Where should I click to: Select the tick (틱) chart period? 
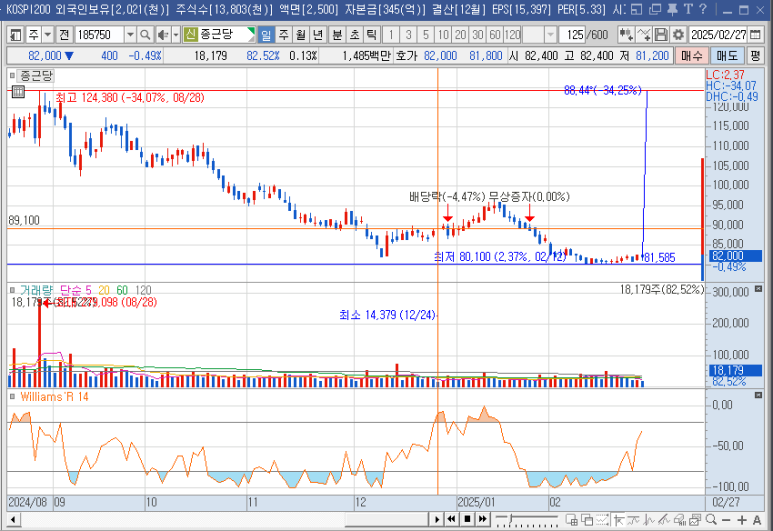click(372, 35)
